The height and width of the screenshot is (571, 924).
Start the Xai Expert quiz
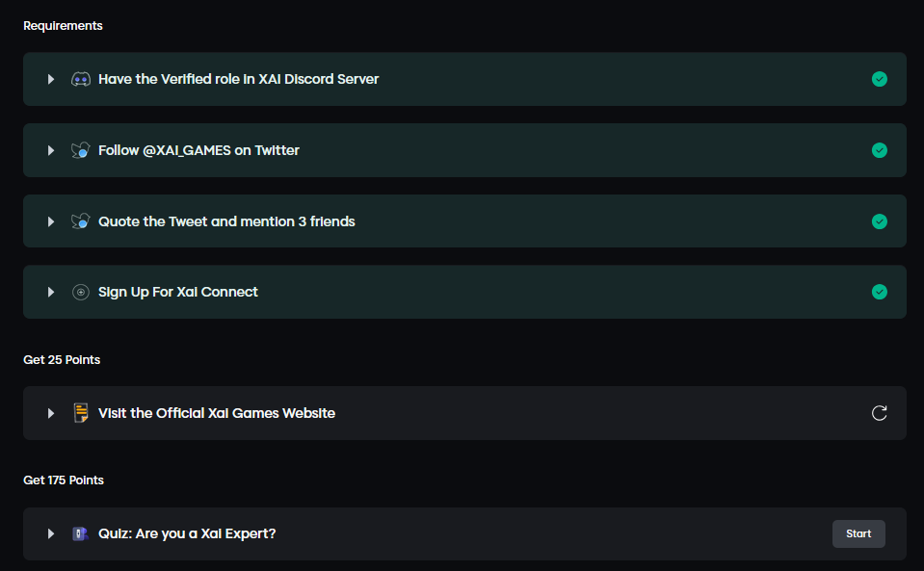(x=858, y=533)
